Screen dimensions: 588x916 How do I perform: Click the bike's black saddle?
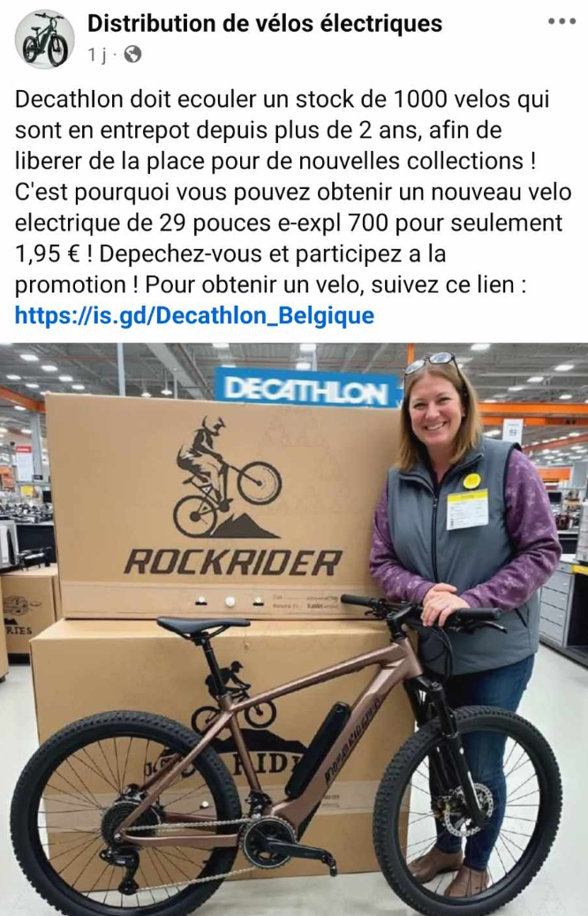tap(202, 626)
